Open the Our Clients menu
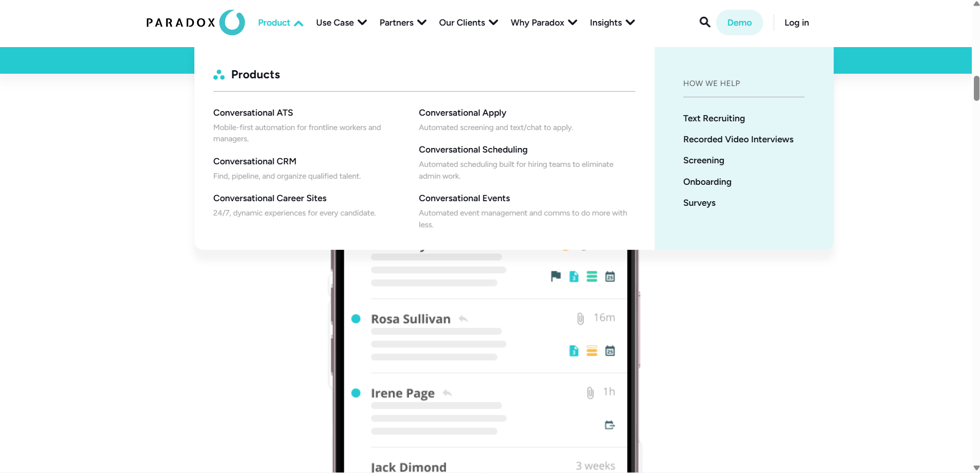 tap(468, 23)
